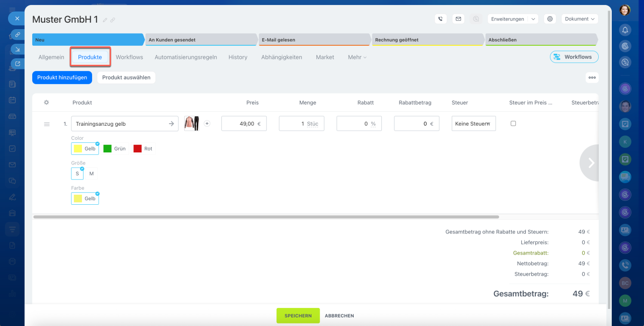Click pencil icon to edit Muster GmbH title

tap(105, 20)
